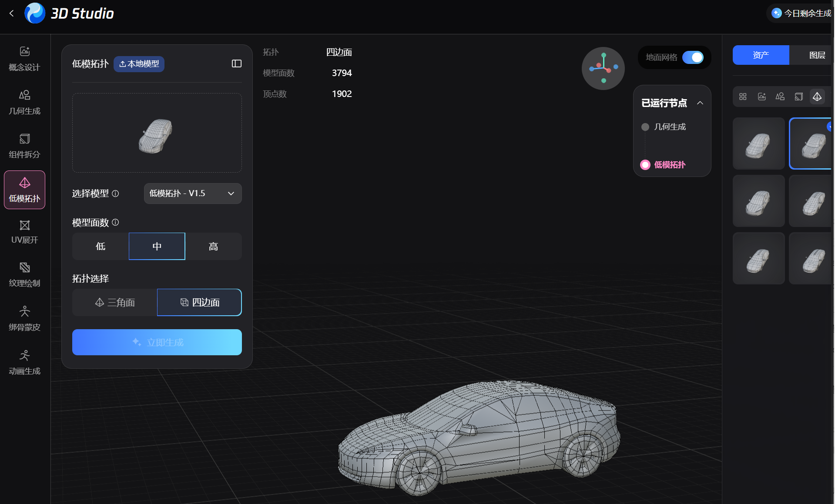Click the car model preview in the upload area
The height and width of the screenshot is (504, 835).
tap(156, 136)
